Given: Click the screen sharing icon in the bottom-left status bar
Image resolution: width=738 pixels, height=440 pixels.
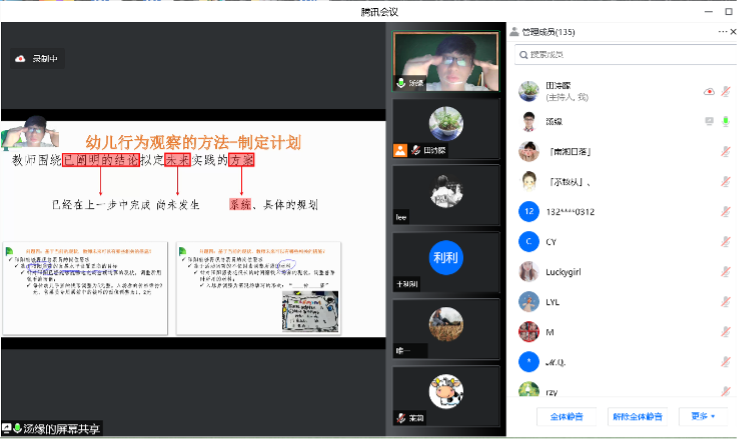Looking at the screenshot, I should (x=7, y=429).
